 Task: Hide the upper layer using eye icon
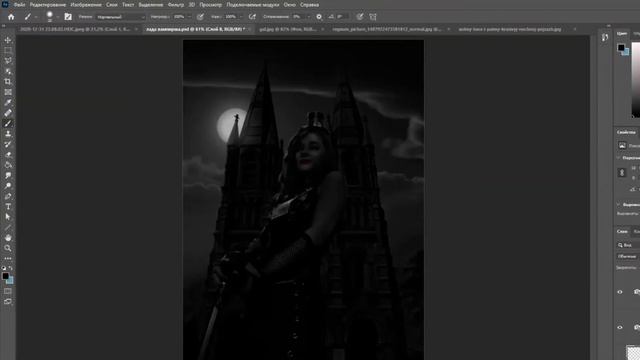(620, 292)
